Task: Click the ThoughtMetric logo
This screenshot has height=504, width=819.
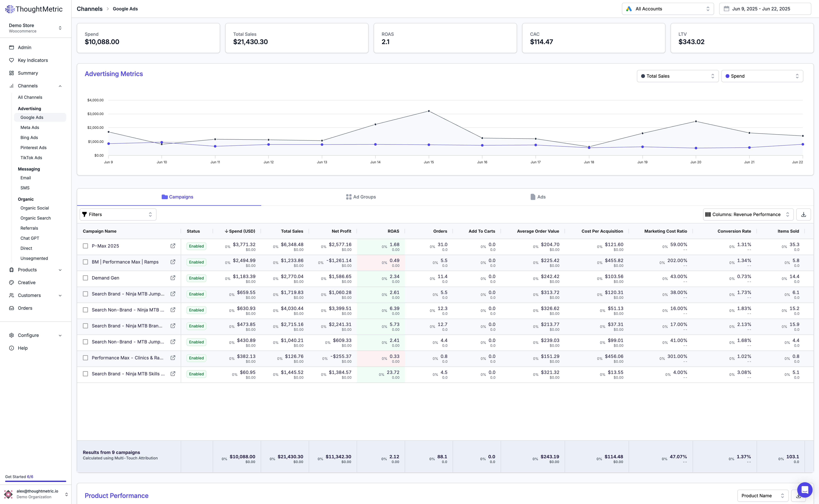Action: pyautogui.click(x=34, y=9)
